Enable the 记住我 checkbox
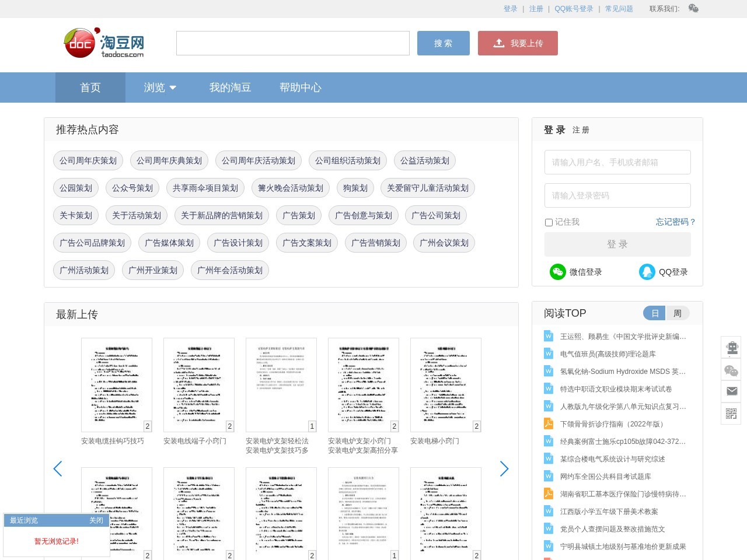Viewport: 747px width, 560px height. click(x=549, y=222)
